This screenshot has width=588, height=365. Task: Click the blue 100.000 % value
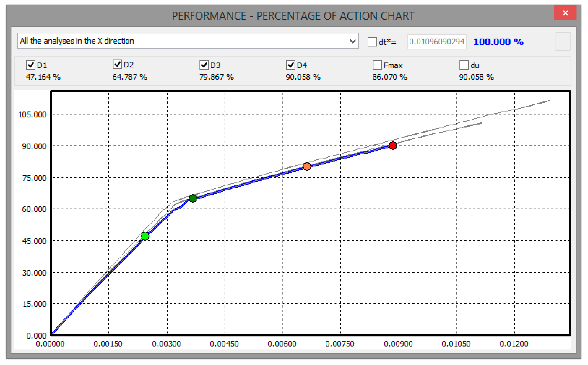tap(498, 42)
